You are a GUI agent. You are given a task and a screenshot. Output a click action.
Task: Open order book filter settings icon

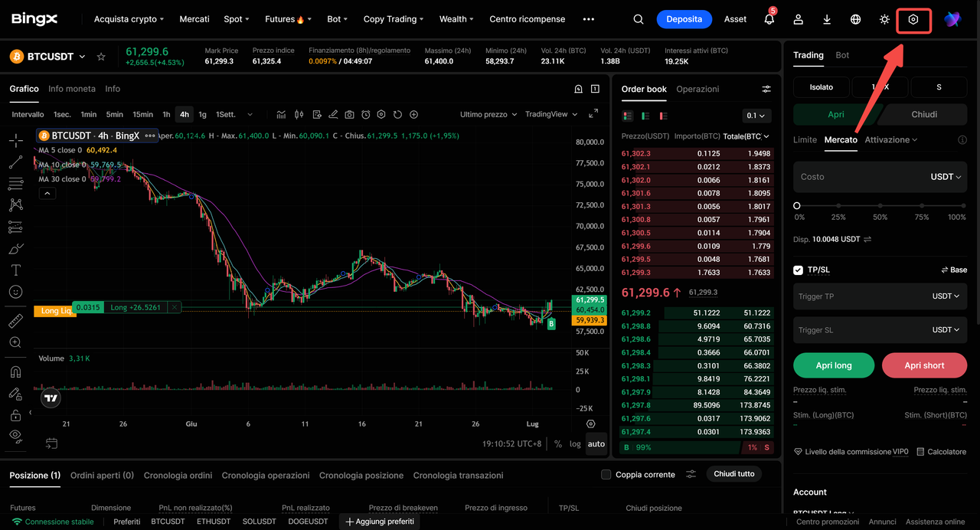click(766, 89)
